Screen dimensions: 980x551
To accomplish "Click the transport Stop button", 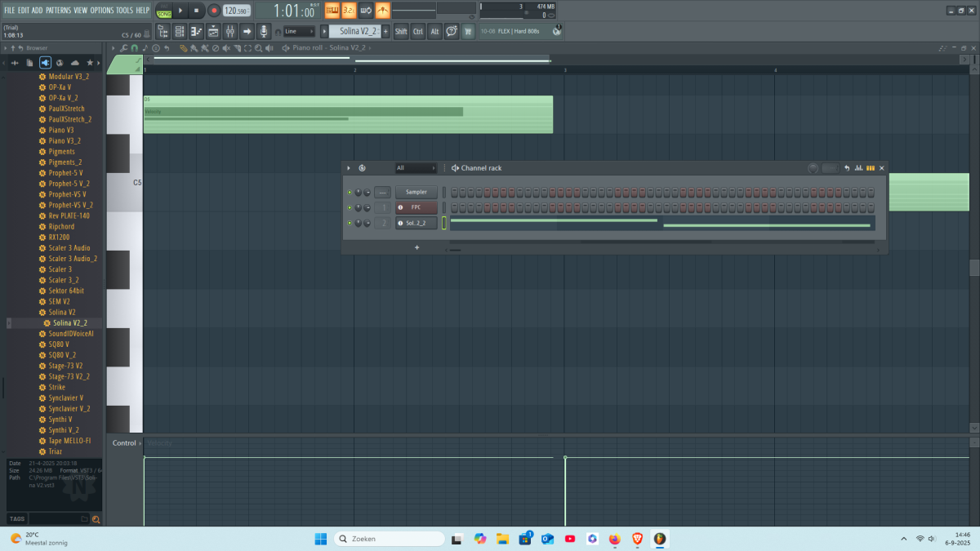I will click(196, 11).
